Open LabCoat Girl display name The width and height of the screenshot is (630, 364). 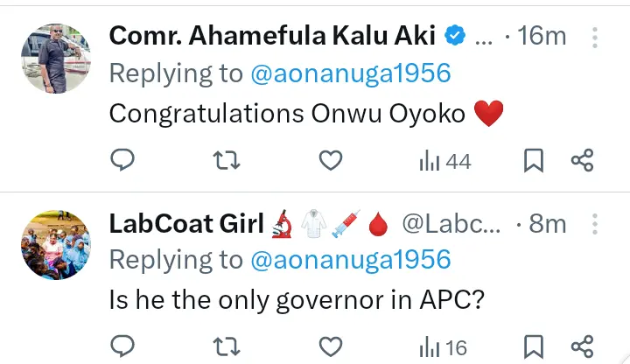(x=186, y=224)
